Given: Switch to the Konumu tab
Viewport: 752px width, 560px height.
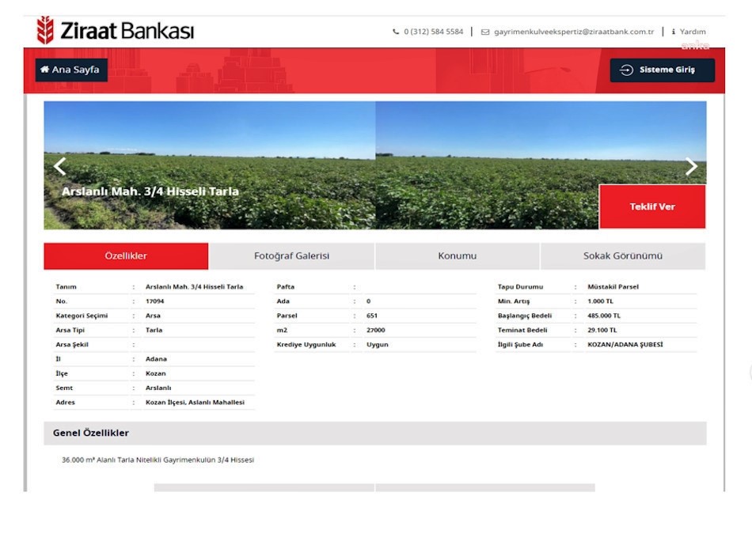Looking at the screenshot, I should pos(457,256).
